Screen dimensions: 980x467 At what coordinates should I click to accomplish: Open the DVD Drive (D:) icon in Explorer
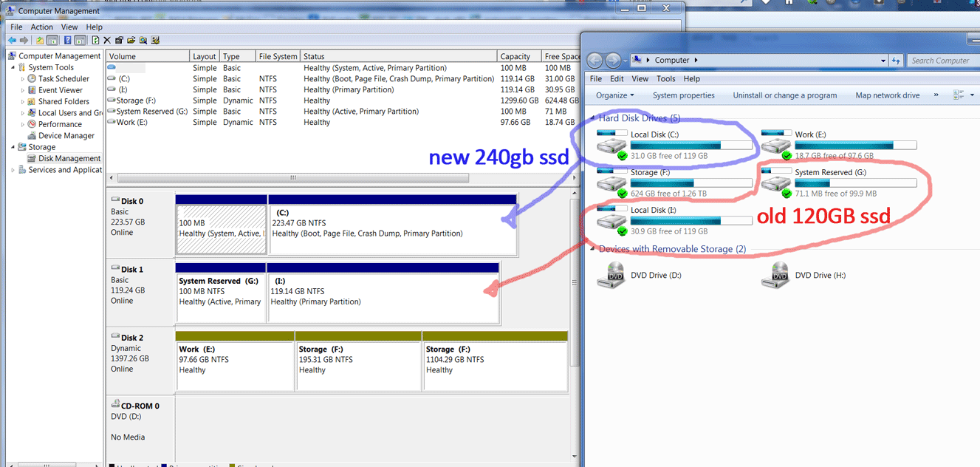coord(611,275)
